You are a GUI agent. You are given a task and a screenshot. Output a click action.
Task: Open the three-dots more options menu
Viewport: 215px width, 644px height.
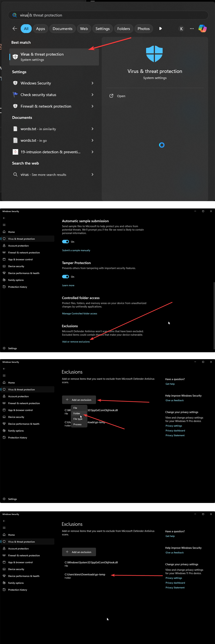(192, 29)
